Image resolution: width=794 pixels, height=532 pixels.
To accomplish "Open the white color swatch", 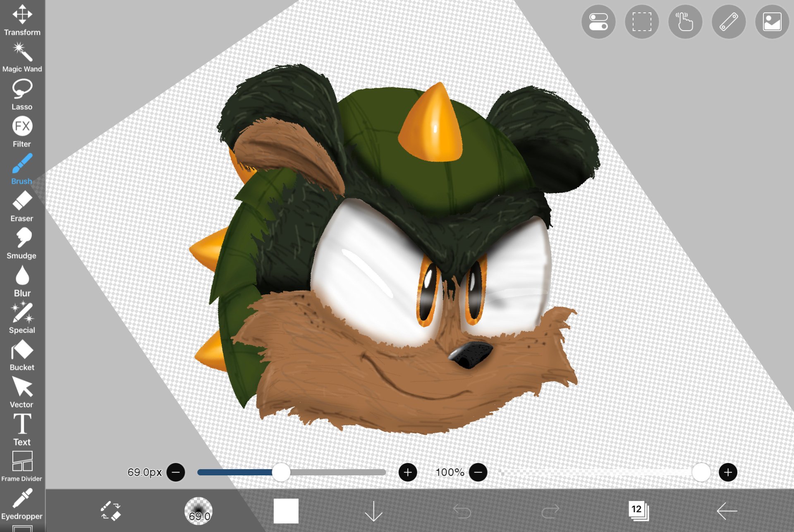I will click(286, 511).
